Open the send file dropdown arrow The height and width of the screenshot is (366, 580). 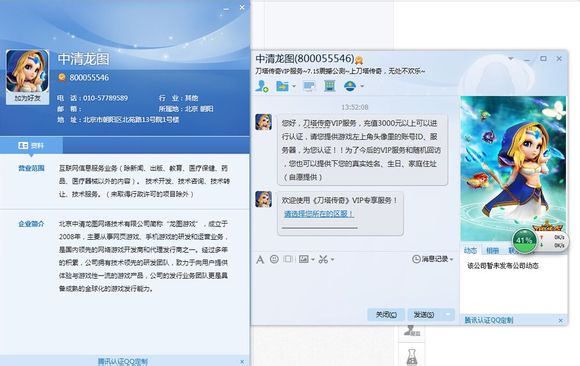[x=294, y=86]
